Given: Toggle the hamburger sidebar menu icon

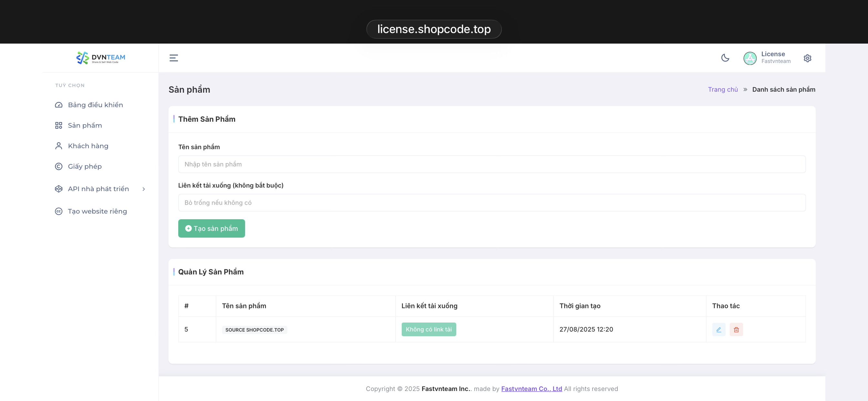Looking at the screenshot, I should tap(173, 58).
